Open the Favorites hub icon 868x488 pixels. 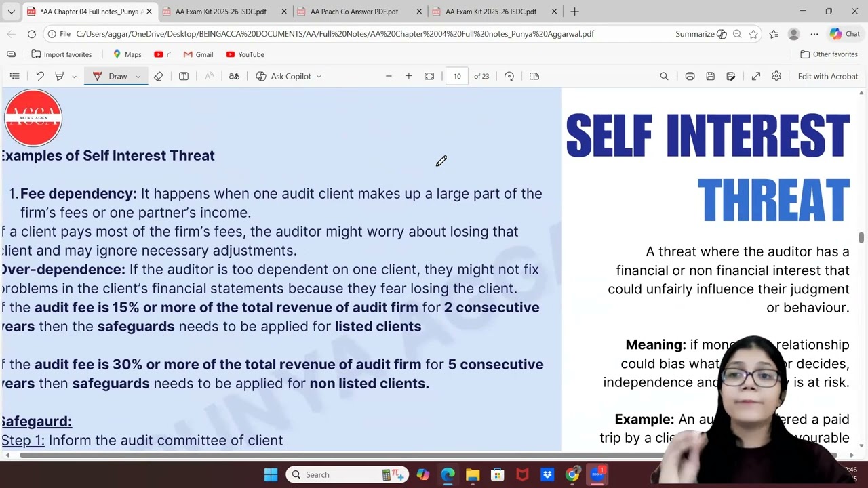pos(774,34)
